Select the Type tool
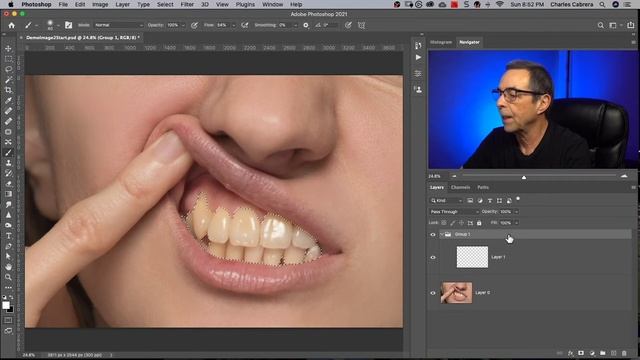Viewport: 640px width, 360px height. click(8, 236)
